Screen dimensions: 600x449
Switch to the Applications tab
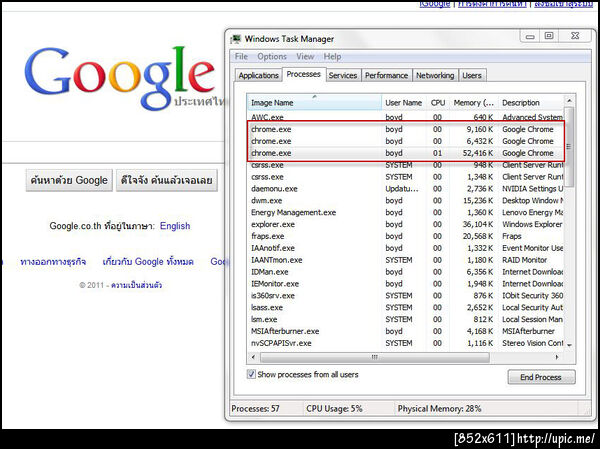[258, 75]
